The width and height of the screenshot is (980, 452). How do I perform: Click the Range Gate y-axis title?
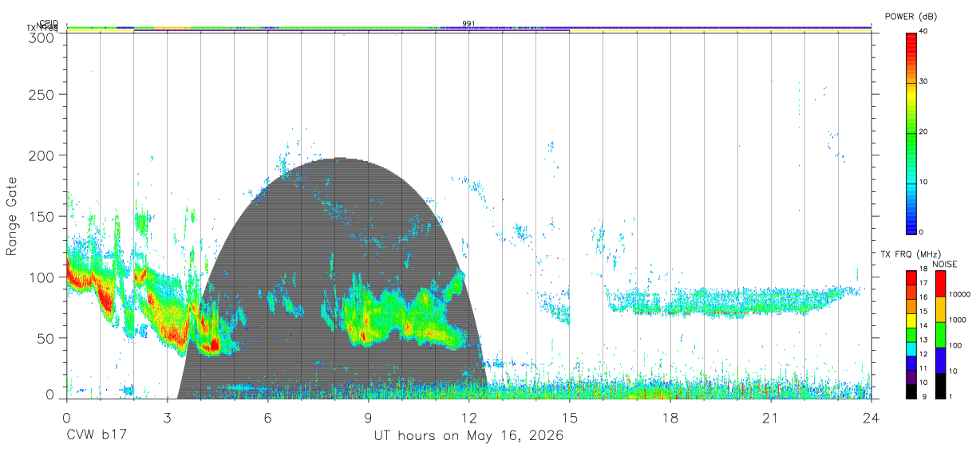coord(12,216)
